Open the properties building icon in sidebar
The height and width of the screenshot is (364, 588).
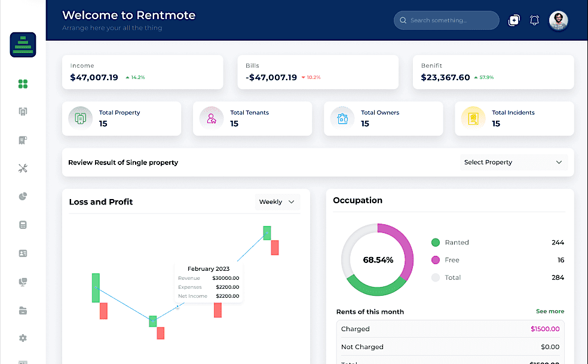coord(23,112)
